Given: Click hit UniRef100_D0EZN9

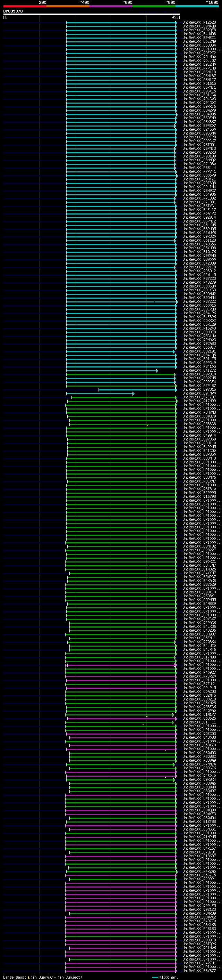Looking at the screenshot, I should [199, 41].
